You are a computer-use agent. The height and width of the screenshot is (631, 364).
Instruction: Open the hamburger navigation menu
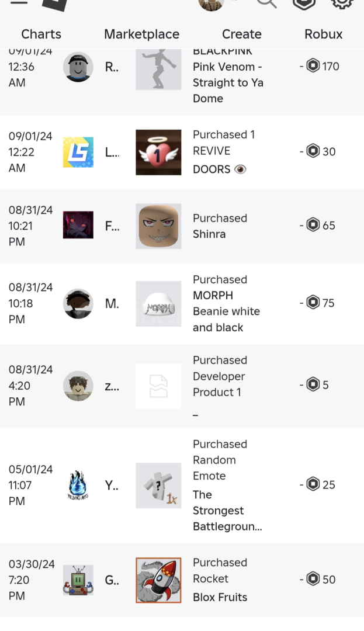point(19,2)
